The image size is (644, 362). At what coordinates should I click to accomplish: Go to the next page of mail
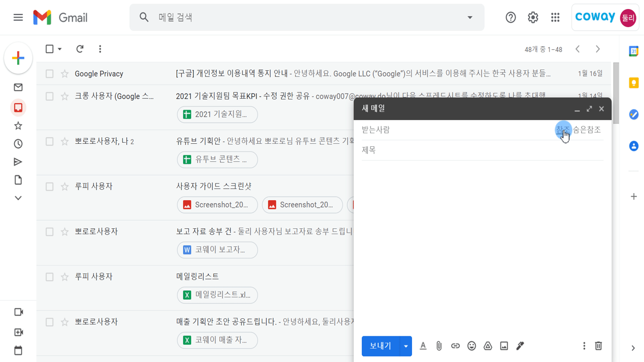(598, 49)
